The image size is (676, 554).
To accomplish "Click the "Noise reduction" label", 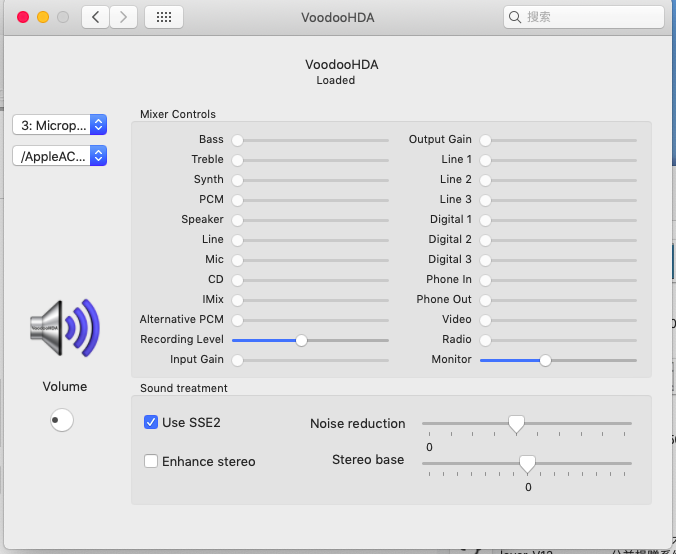I will click(358, 423).
